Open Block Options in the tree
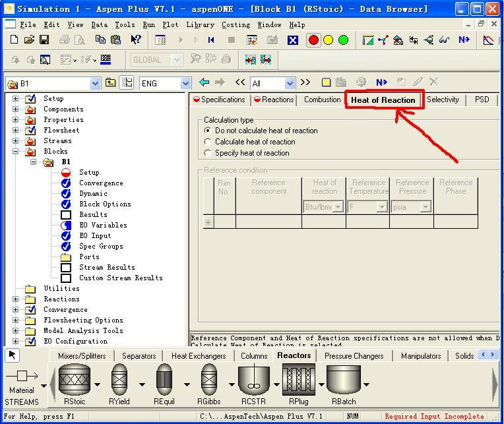This screenshot has height=424, width=504. [x=105, y=204]
